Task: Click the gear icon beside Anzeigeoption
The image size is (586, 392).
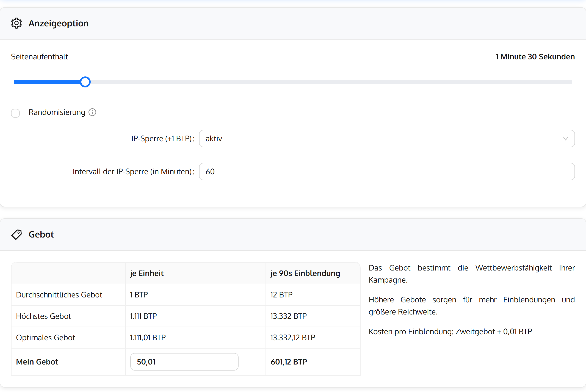Action: click(16, 23)
